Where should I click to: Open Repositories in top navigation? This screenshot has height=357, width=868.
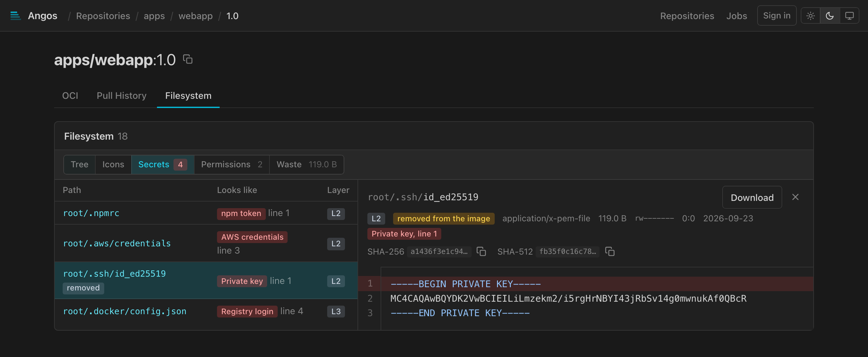pyautogui.click(x=687, y=16)
